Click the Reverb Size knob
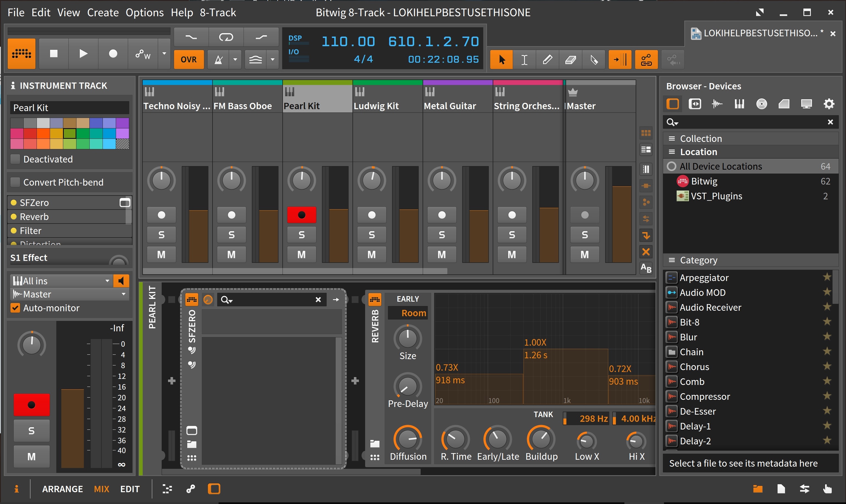The image size is (846, 504). point(407,338)
